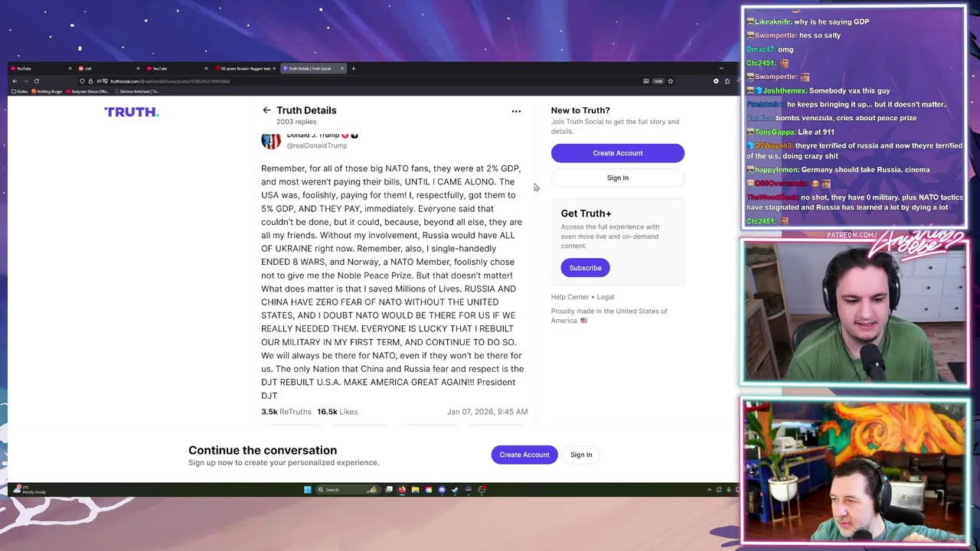Bookmark this page with the star icon

670,81
